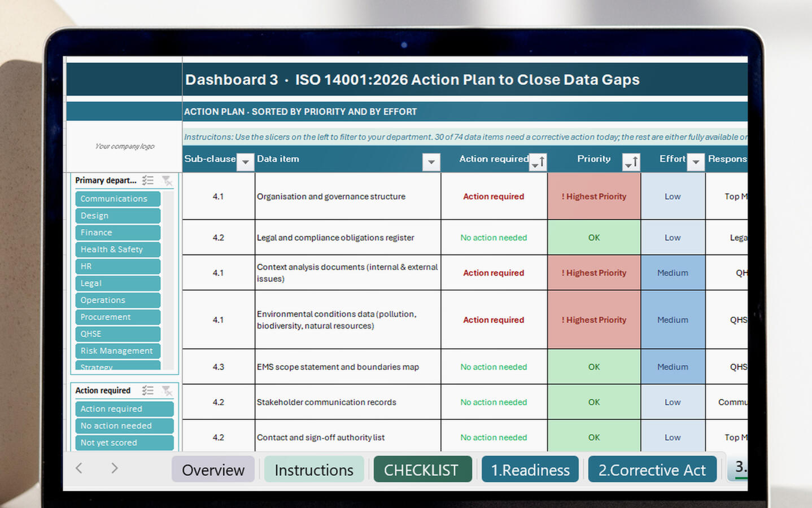Viewport: 812px width, 508px height.
Task: Filter slicer to No action needed
Action: (124, 426)
